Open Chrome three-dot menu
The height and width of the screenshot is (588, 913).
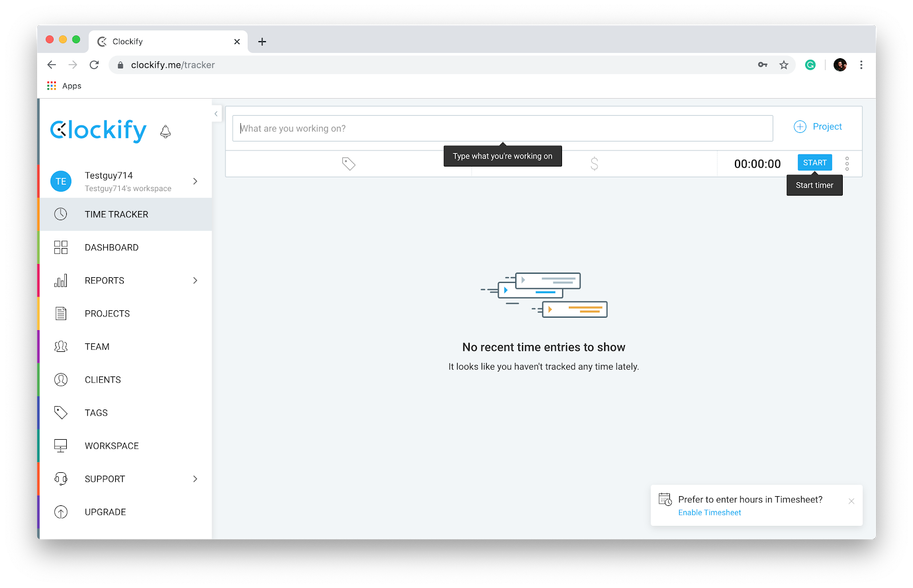(861, 65)
